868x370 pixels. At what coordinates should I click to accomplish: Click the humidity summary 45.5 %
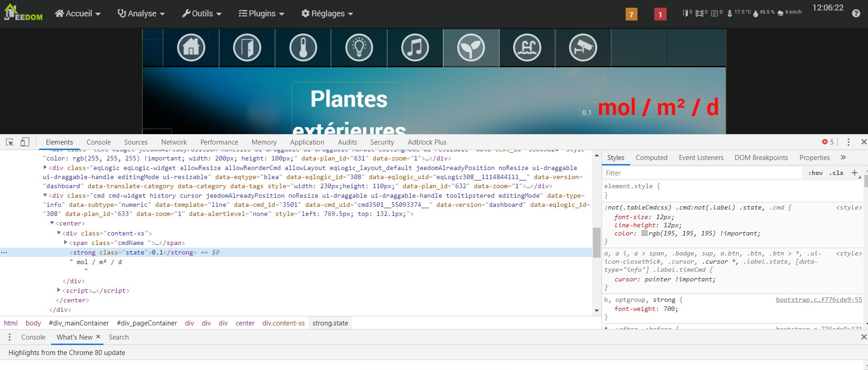(x=763, y=13)
